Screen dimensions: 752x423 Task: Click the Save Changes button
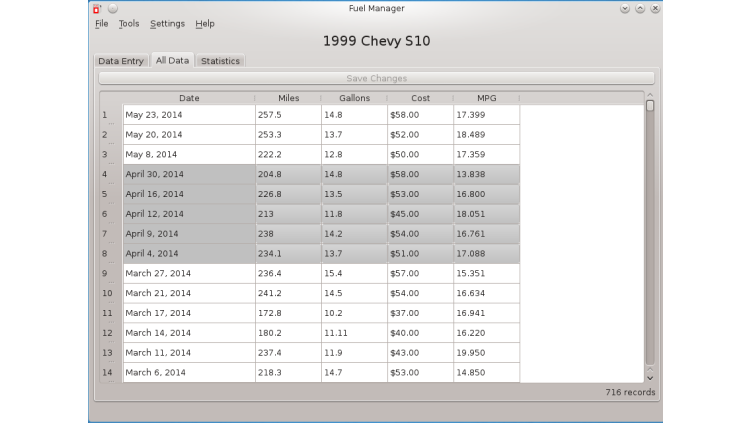(x=376, y=78)
